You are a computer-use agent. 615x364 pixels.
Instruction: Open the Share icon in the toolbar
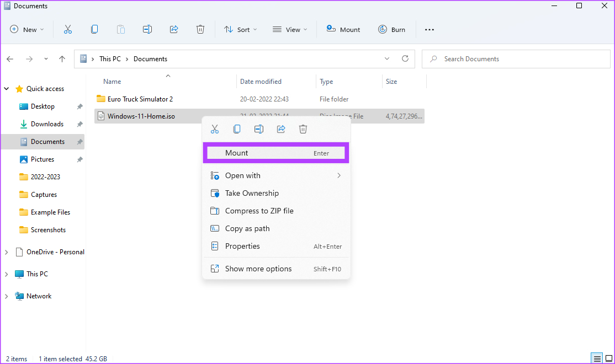(x=174, y=29)
